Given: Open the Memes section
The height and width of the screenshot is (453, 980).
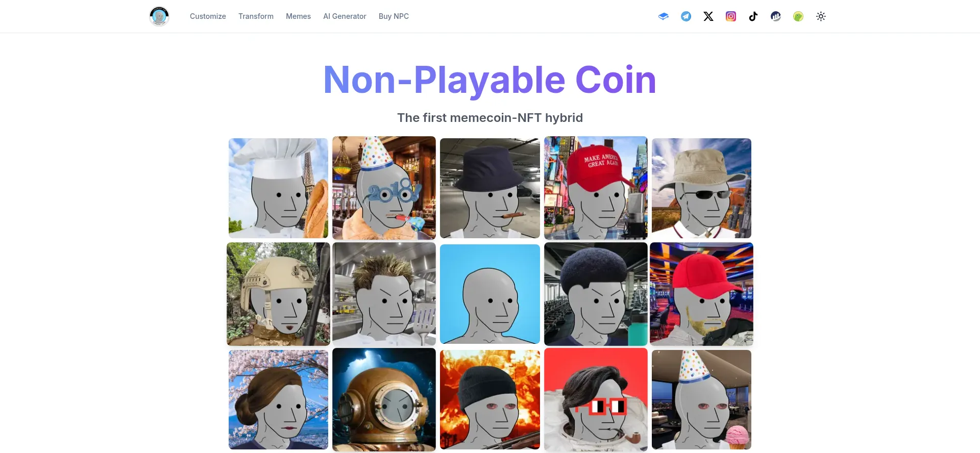Looking at the screenshot, I should (298, 16).
